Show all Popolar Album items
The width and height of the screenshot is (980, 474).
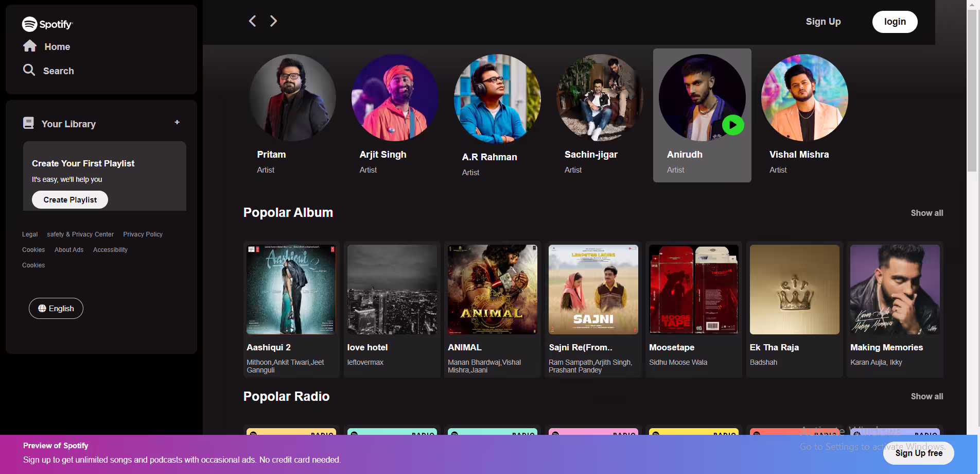click(926, 213)
